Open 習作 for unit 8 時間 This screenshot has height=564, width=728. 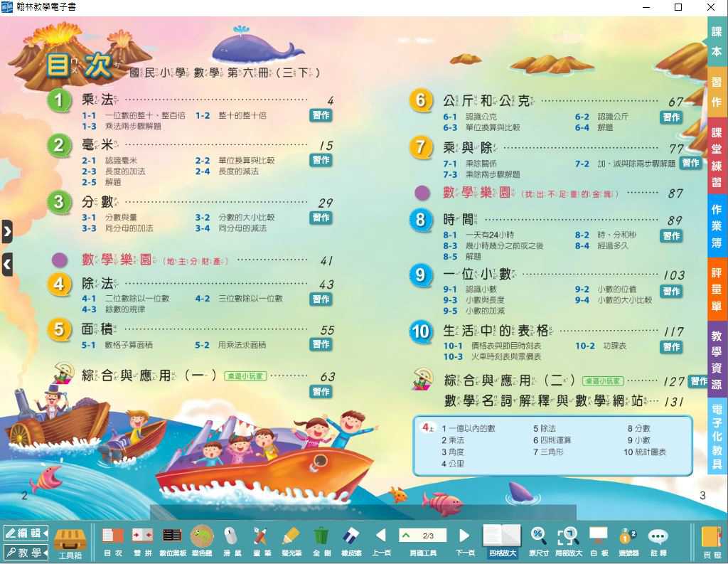tap(671, 236)
